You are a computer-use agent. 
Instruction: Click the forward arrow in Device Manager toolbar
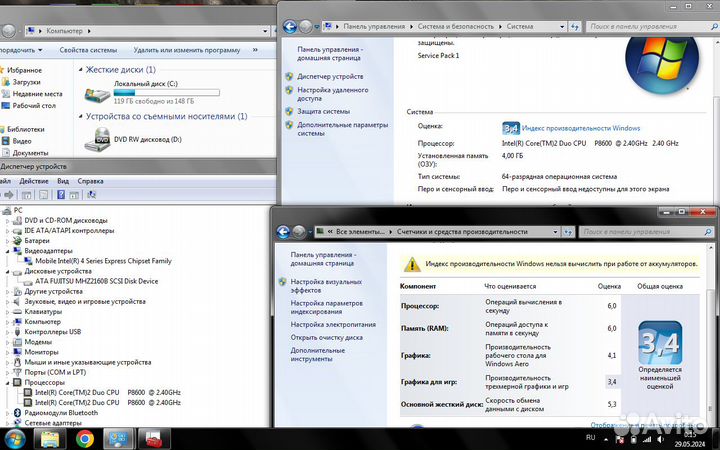point(9,195)
